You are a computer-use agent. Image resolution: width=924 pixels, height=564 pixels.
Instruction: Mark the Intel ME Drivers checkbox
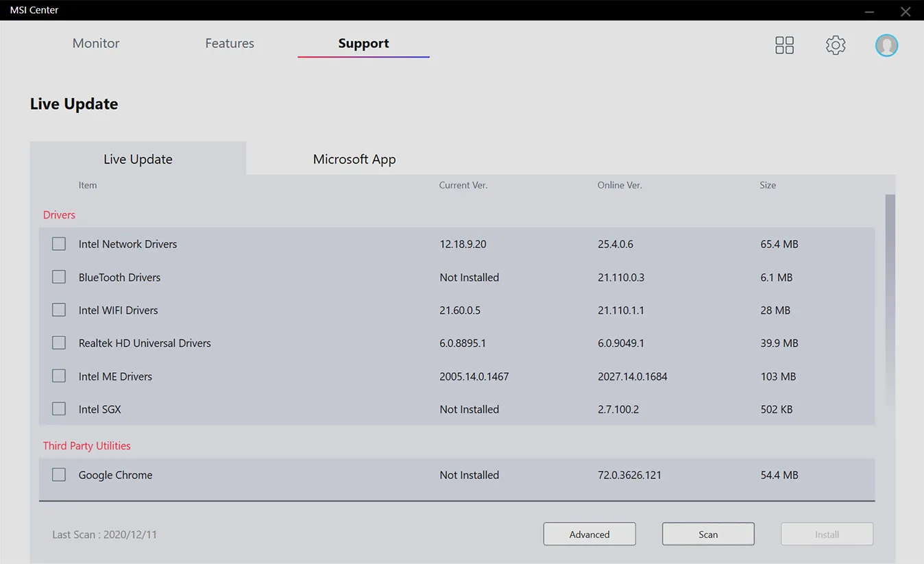pos(59,376)
